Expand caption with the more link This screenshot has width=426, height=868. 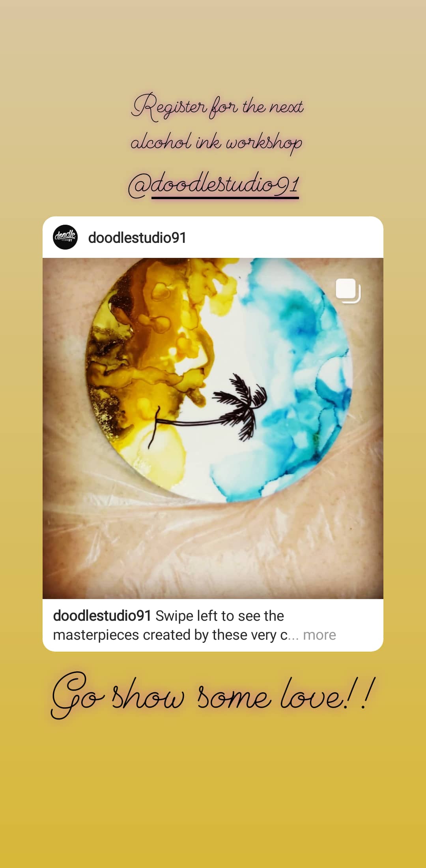tap(319, 635)
